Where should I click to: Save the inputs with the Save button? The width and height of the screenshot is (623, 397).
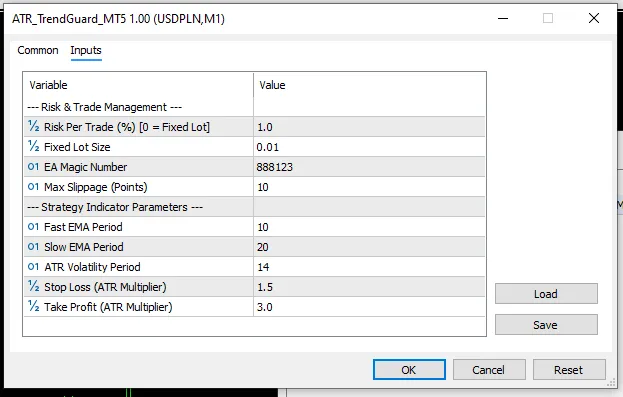[x=546, y=325]
